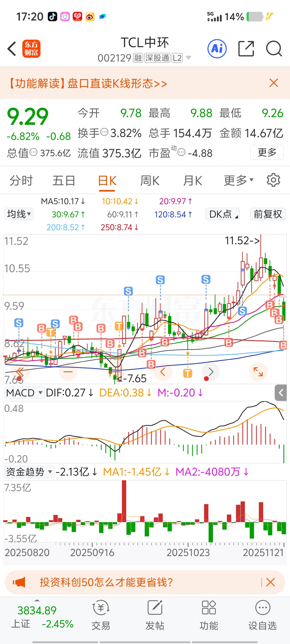Expand the stock code dropdown arrow
290x644 pixels.
pos(189,58)
